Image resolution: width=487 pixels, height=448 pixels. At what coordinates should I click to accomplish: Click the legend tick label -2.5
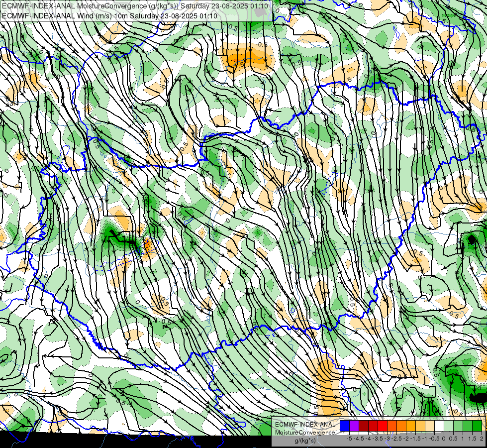(397, 439)
